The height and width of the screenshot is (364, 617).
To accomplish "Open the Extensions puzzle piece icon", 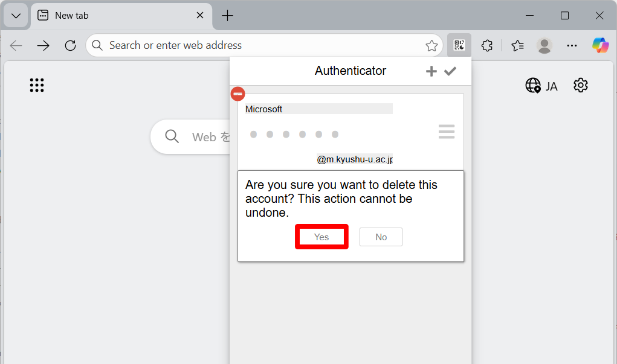I will coord(487,45).
